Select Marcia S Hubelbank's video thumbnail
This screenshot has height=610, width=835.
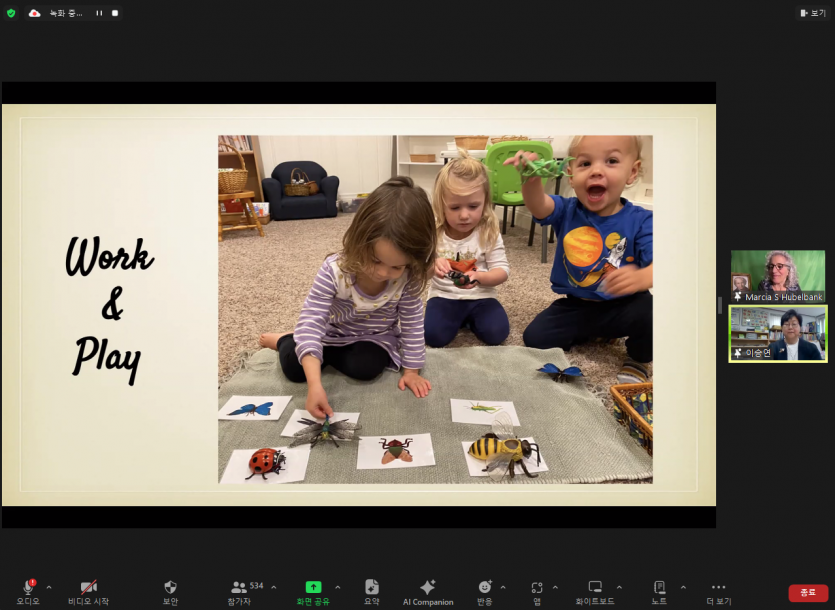(778, 276)
